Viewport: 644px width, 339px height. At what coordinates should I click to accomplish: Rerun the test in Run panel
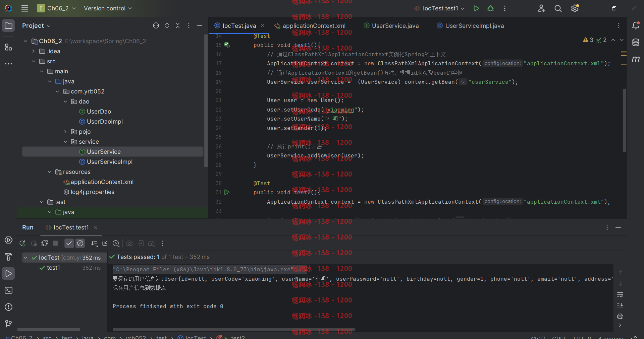pos(22,244)
